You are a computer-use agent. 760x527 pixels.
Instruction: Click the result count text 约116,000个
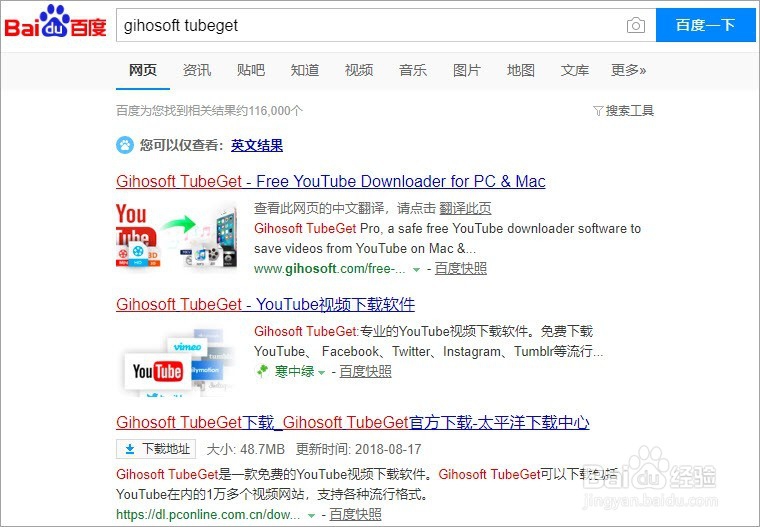(269, 111)
